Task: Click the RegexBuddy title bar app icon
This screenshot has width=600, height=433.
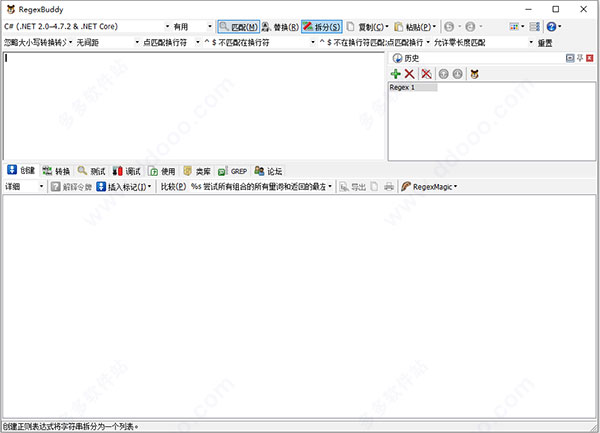Action: [11, 9]
